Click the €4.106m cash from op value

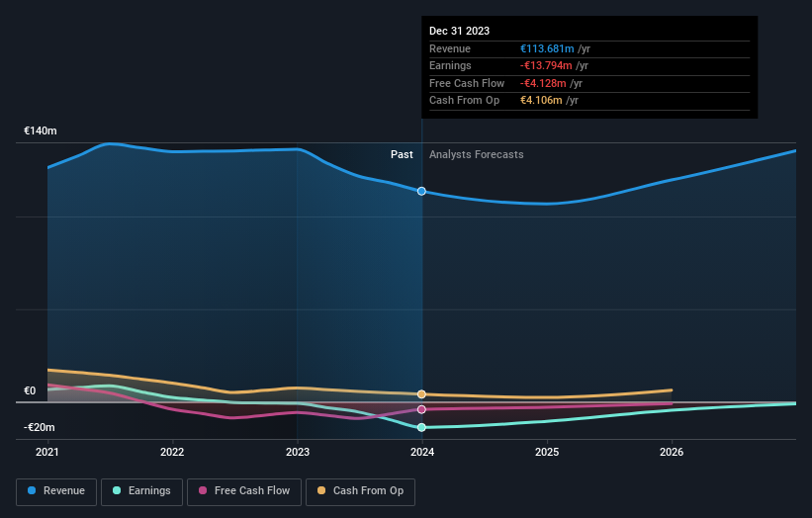coord(541,101)
